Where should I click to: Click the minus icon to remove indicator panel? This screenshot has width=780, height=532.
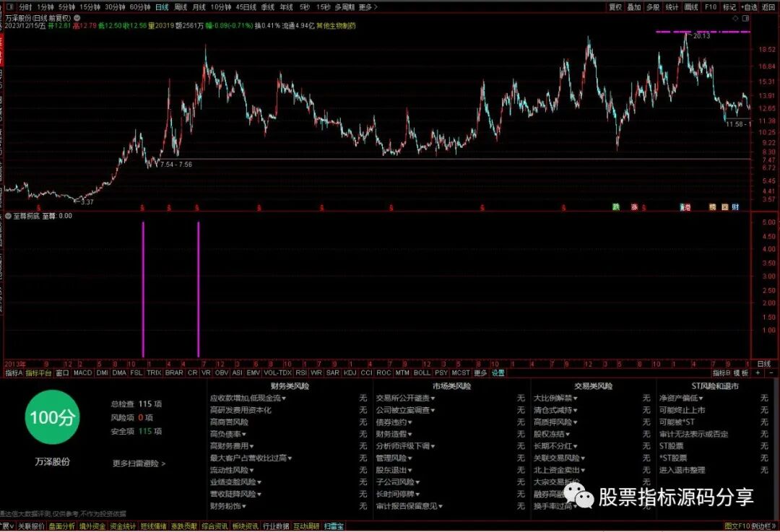pyautogui.click(x=771, y=372)
